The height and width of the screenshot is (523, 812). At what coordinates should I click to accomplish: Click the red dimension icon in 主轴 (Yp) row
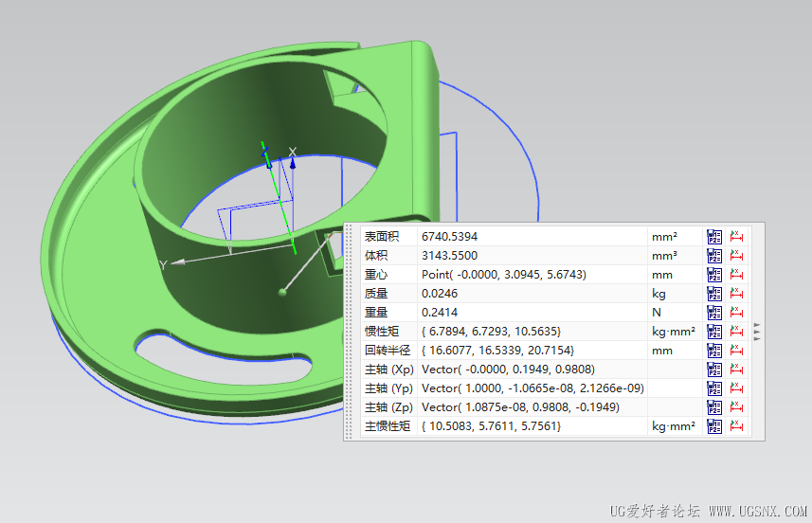click(x=736, y=388)
